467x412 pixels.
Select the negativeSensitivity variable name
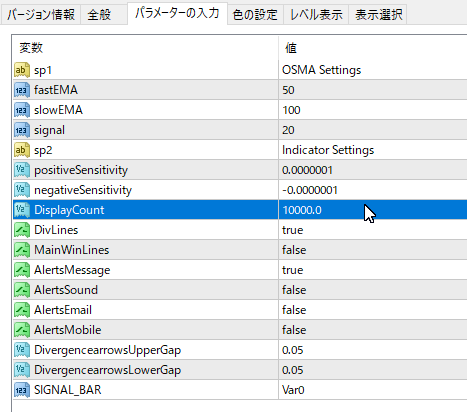tap(83, 190)
